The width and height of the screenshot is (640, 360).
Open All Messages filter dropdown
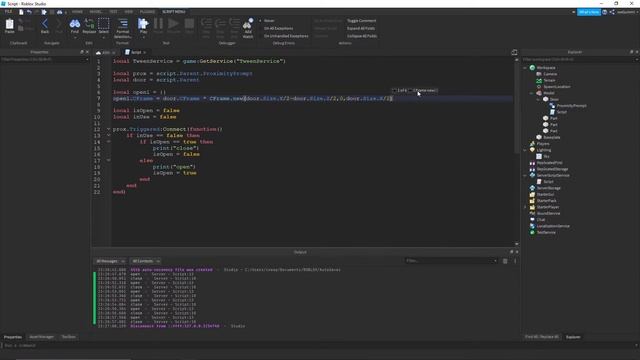(110, 261)
